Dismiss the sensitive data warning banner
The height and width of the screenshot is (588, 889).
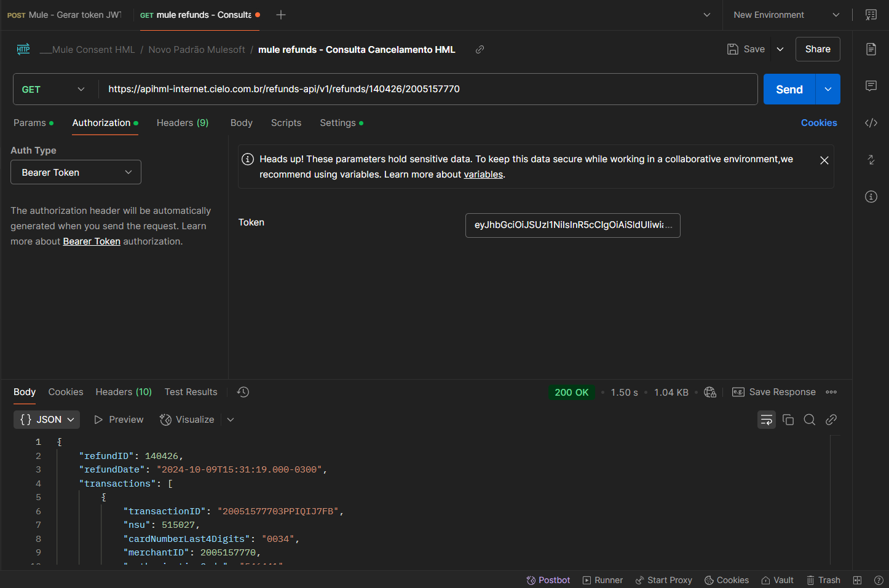pos(824,160)
